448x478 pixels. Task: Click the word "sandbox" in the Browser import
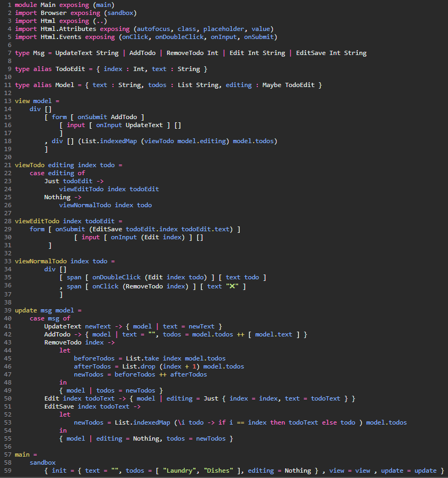click(120, 13)
